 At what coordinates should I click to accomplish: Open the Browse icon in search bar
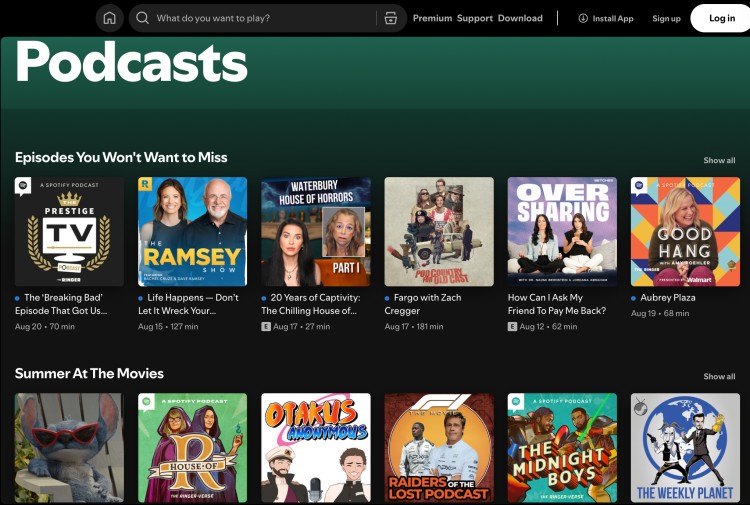click(391, 18)
